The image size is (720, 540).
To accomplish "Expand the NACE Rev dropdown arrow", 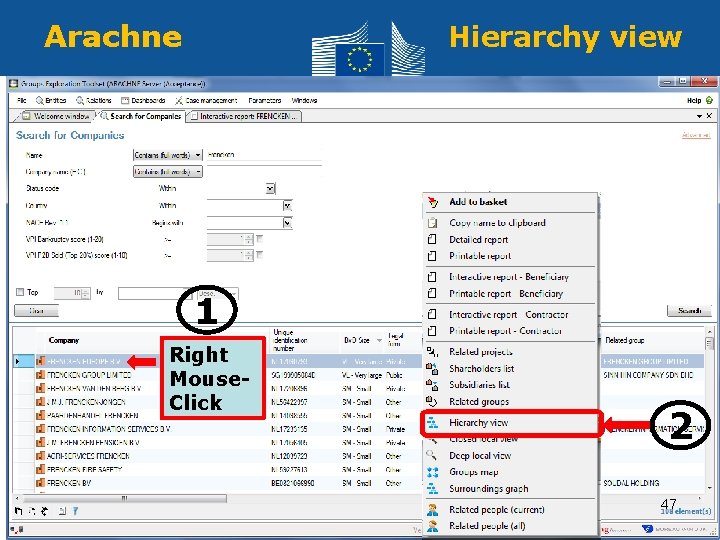I will 288,223.
